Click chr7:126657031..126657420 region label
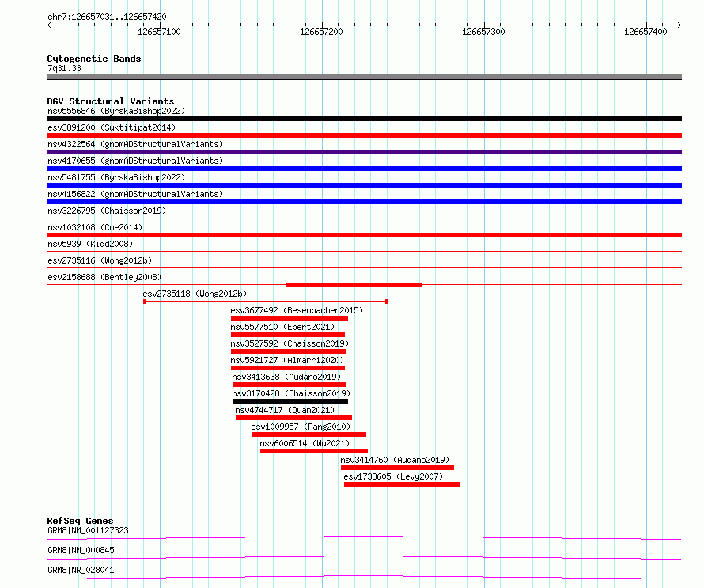The width and height of the screenshot is (704, 588). (x=107, y=17)
